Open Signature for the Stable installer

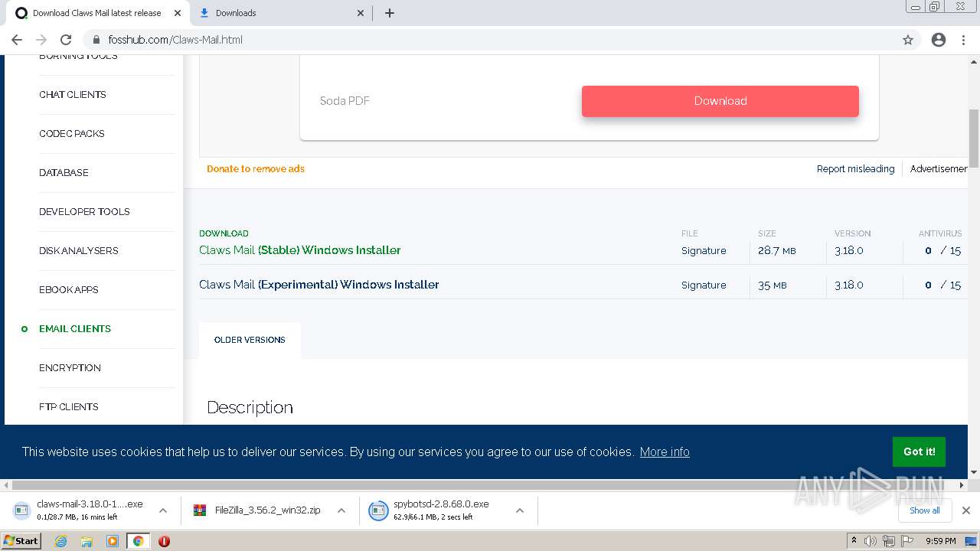pos(704,251)
